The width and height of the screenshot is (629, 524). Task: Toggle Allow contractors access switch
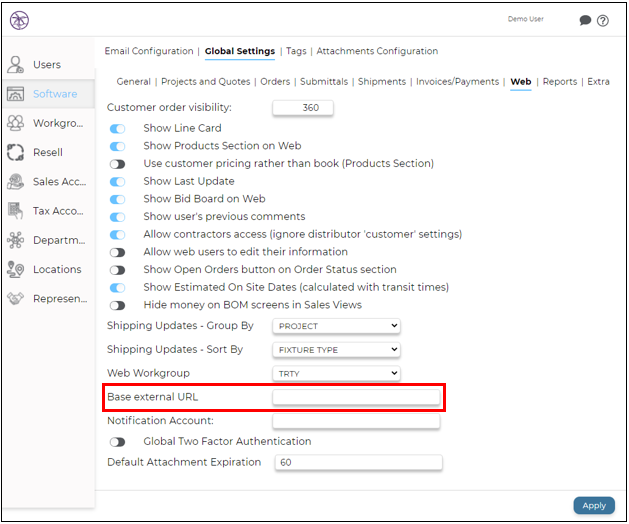click(118, 235)
